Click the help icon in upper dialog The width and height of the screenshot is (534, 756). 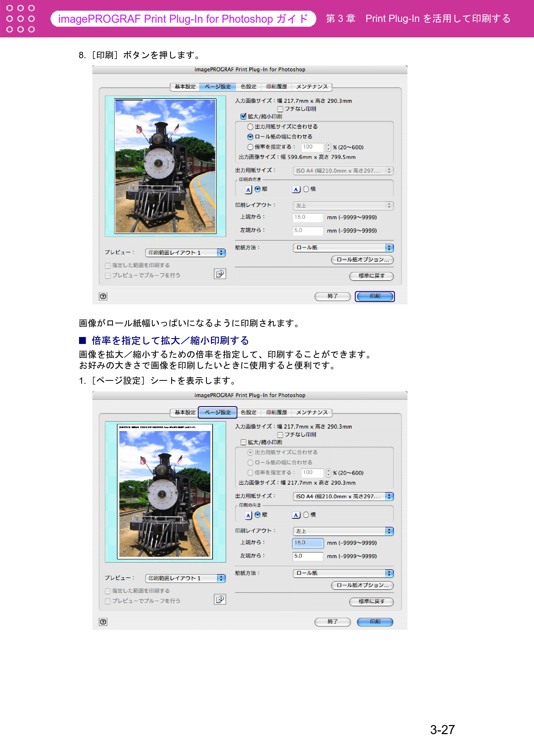click(x=103, y=296)
